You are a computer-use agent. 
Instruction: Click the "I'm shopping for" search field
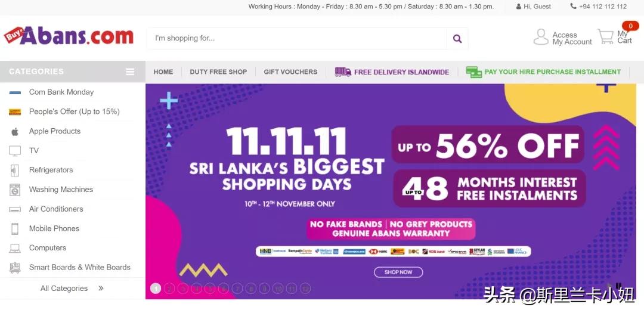coord(296,39)
